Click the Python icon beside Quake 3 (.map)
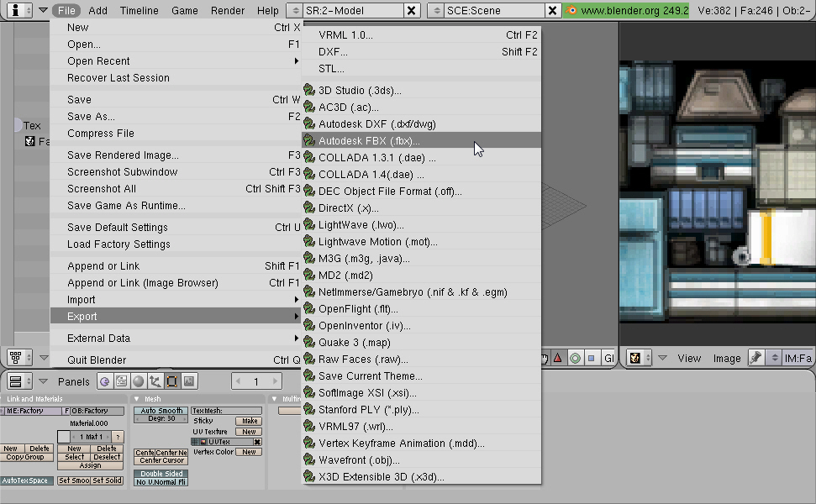 (x=309, y=342)
